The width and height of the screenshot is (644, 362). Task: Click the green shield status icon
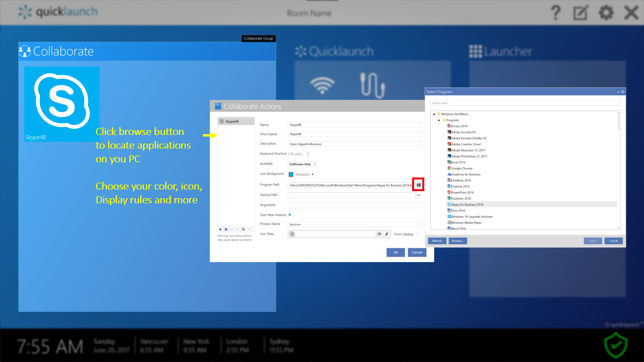(x=616, y=345)
